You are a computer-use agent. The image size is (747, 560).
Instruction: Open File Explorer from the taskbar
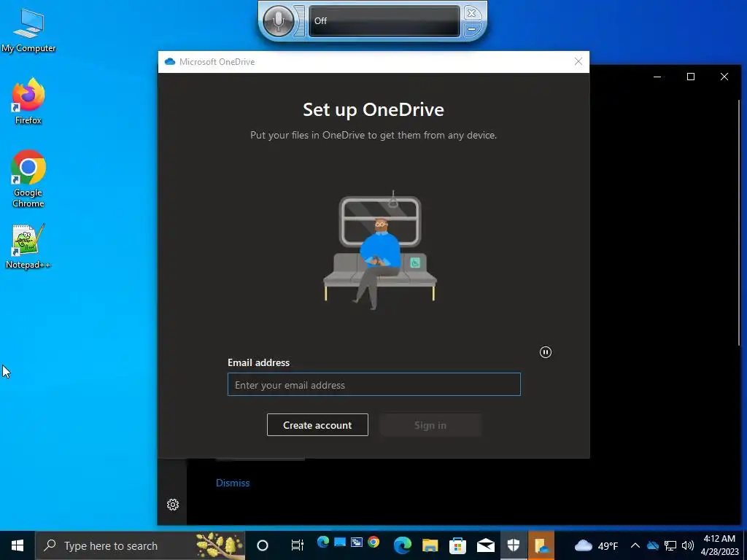point(430,545)
